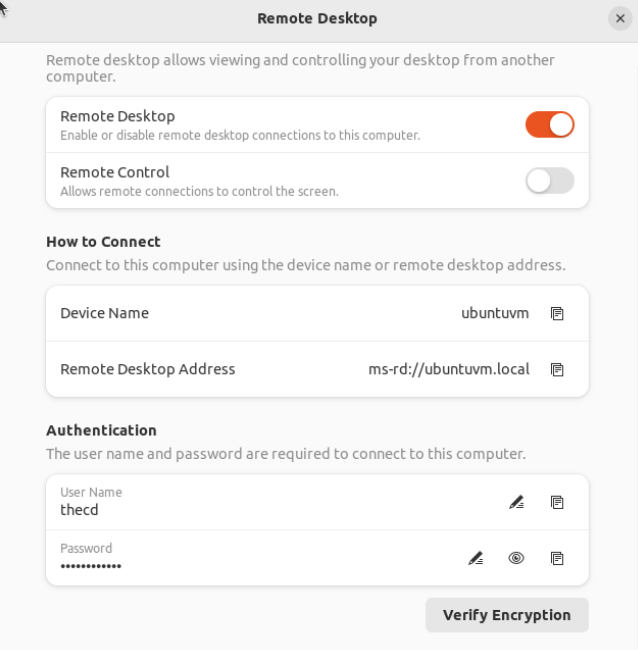The height and width of the screenshot is (650, 638).
Task: Reveal the password with eye icon
Action: pos(516,558)
